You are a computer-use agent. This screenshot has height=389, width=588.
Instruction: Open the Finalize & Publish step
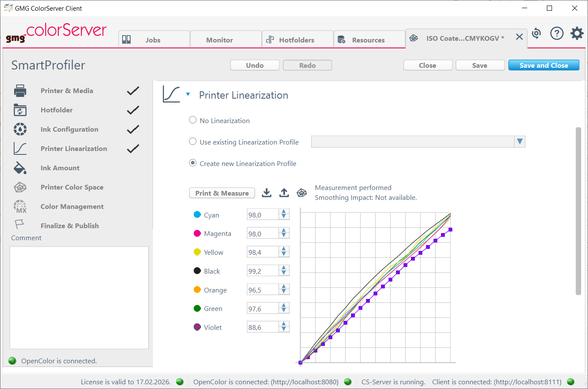pos(69,226)
